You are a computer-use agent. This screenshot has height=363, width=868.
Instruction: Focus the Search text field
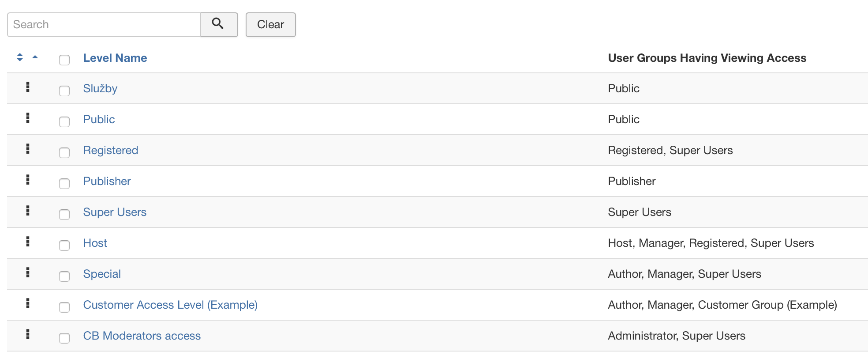[104, 24]
